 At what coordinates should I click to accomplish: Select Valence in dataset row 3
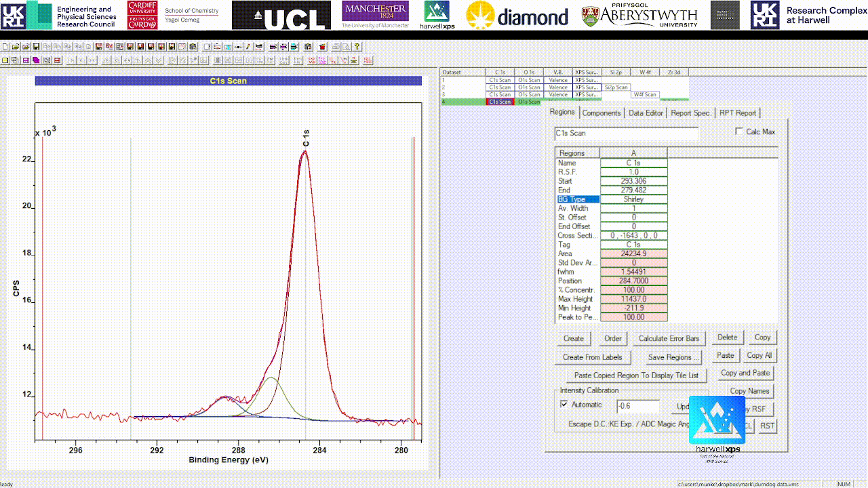tap(558, 95)
